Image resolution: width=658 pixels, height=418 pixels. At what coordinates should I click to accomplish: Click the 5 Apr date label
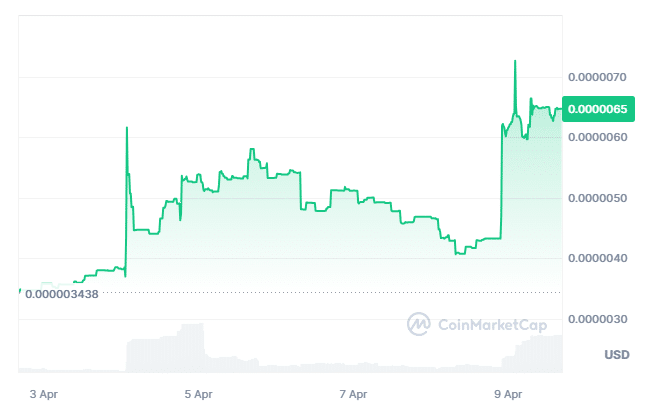coord(198,394)
